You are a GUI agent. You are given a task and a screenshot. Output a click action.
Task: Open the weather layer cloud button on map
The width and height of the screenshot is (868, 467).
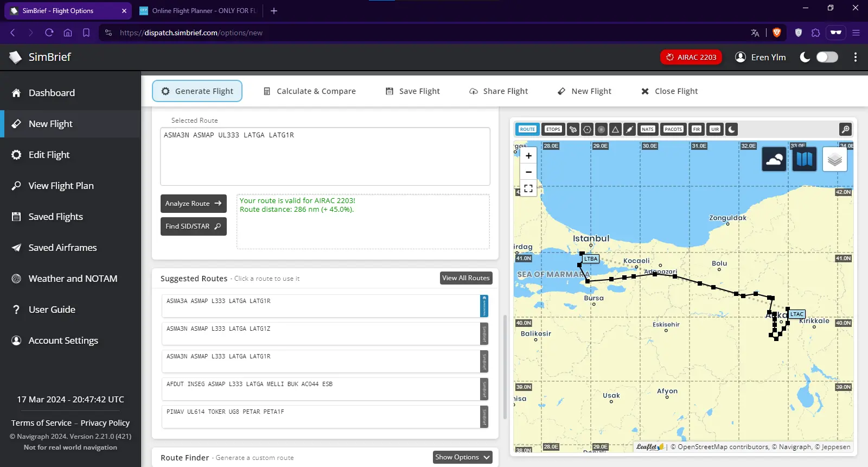[774, 159]
